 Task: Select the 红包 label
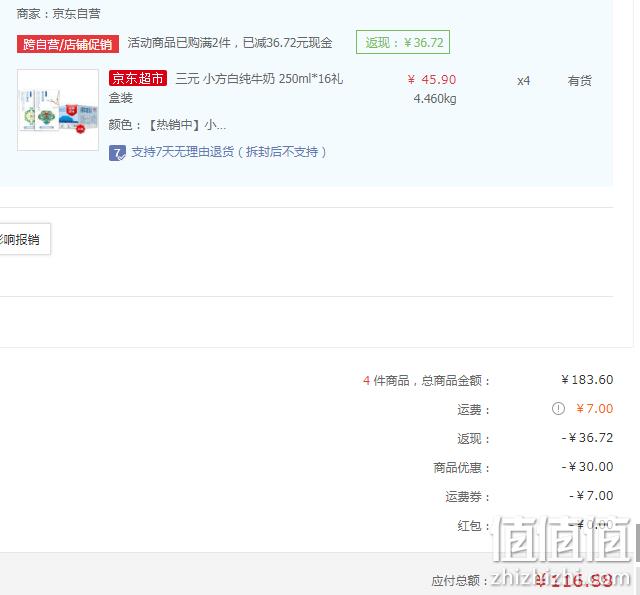pyautogui.click(x=473, y=526)
